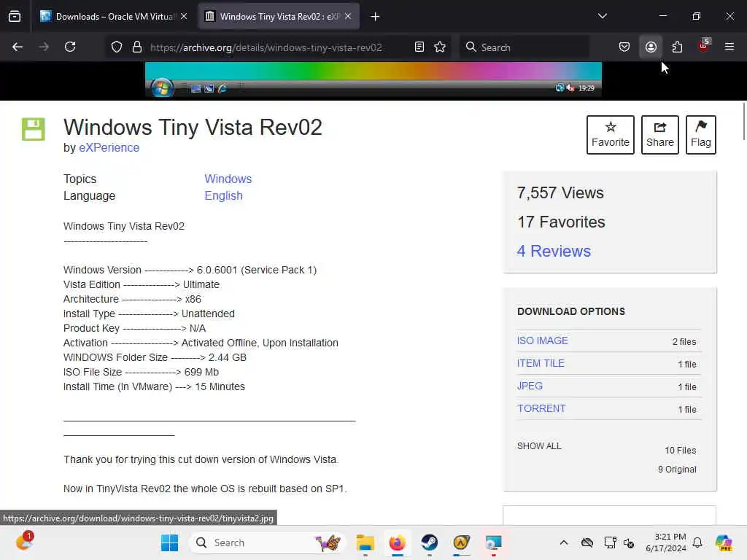Close the Downloads Oracle VM tab
Screen dimensions: 747x560
(x=184, y=17)
